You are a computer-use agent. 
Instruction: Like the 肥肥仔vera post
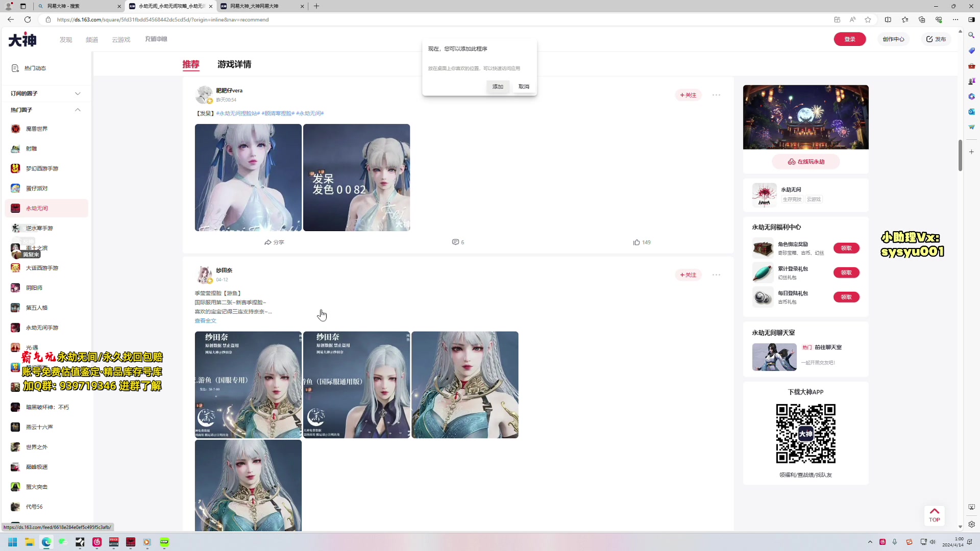point(642,242)
